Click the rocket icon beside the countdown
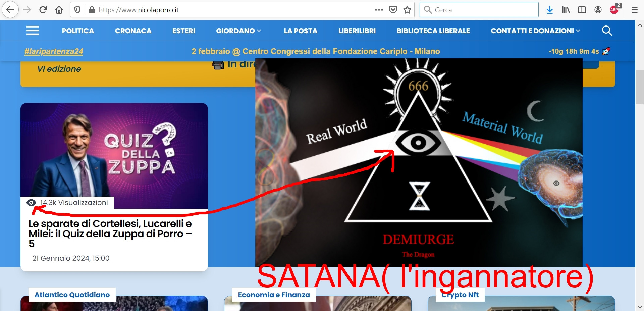The image size is (644, 311). coord(606,51)
